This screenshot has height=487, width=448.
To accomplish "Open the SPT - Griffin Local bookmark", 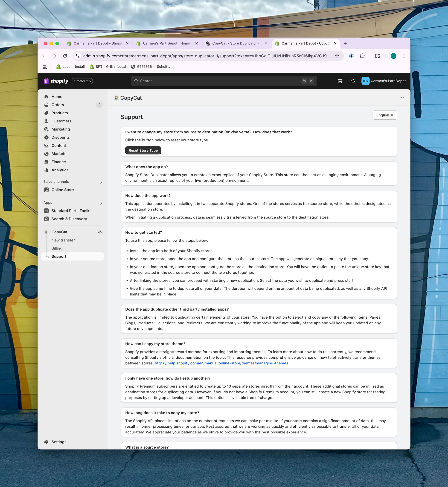I will coord(108,67).
